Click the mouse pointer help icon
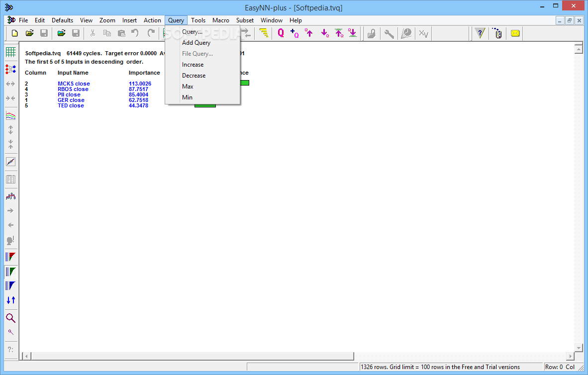Image resolution: width=588 pixels, height=375 pixels. [497, 33]
